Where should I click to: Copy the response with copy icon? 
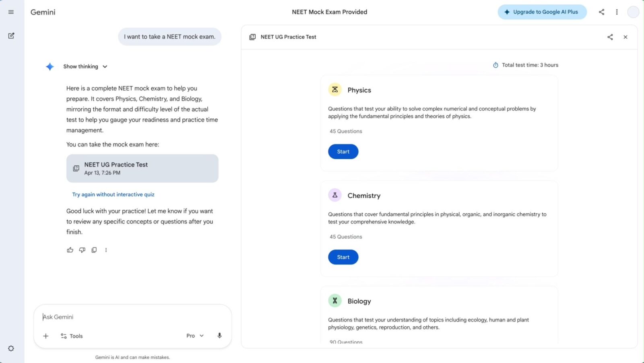point(94,250)
